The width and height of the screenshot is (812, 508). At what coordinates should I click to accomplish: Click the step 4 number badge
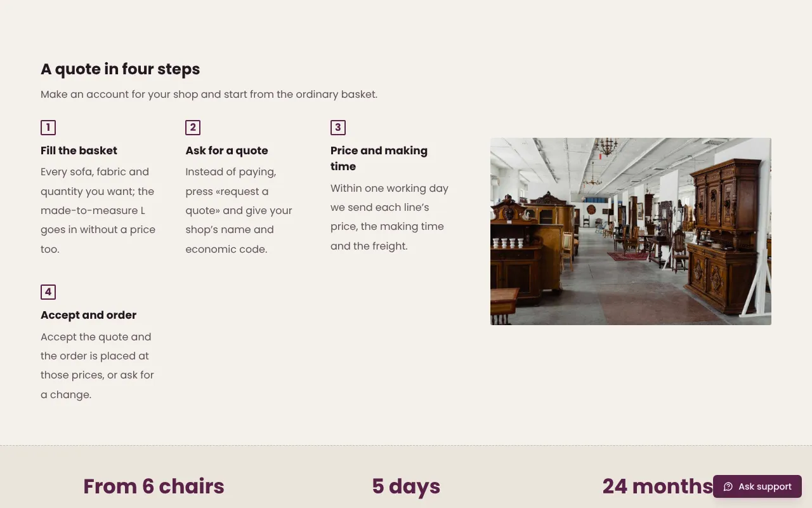pos(48,292)
